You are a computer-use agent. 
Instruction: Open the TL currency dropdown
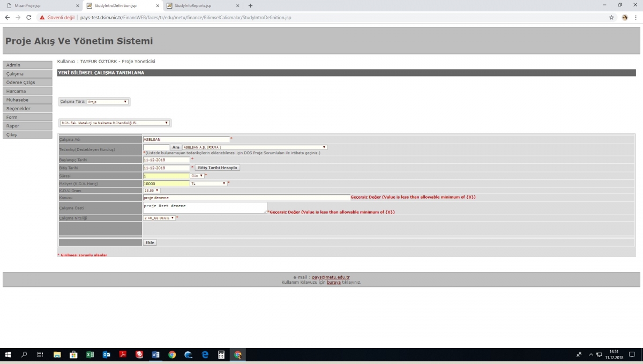(208, 184)
